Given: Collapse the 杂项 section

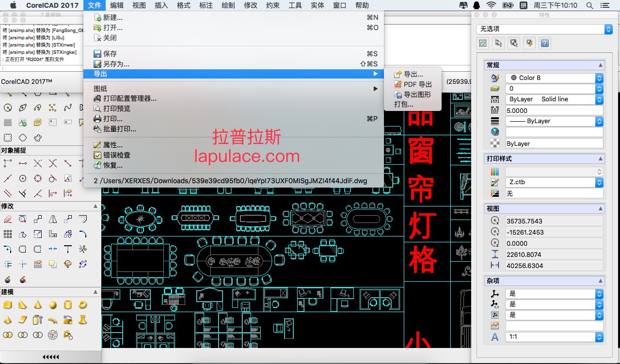Looking at the screenshot, I should coord(600,281).
